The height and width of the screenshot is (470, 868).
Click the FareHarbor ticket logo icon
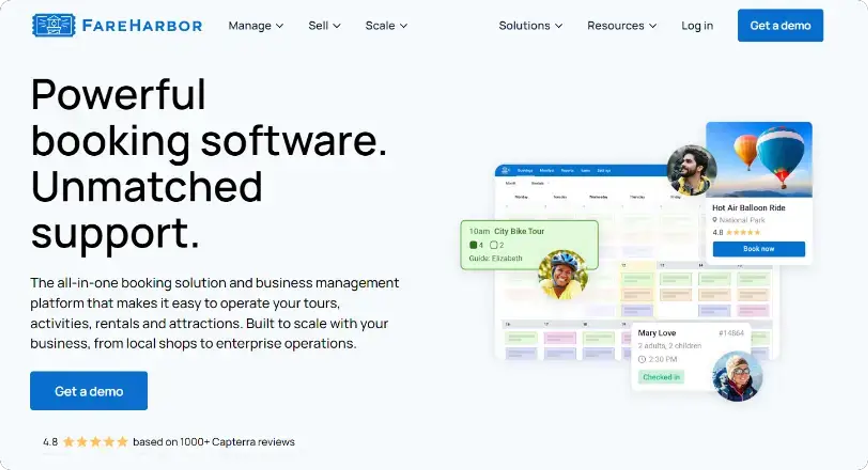coord(54,25)
